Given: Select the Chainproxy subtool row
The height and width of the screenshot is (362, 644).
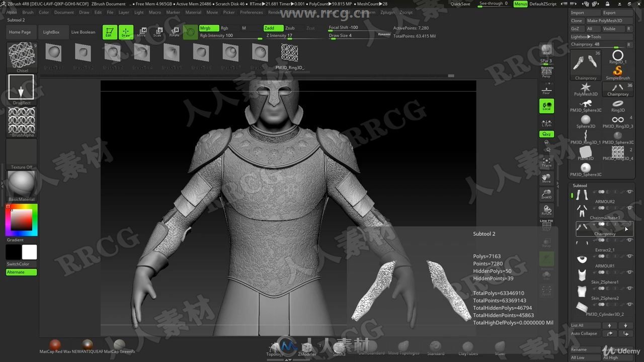Looking at the screenshot, I should click(604, 229).
